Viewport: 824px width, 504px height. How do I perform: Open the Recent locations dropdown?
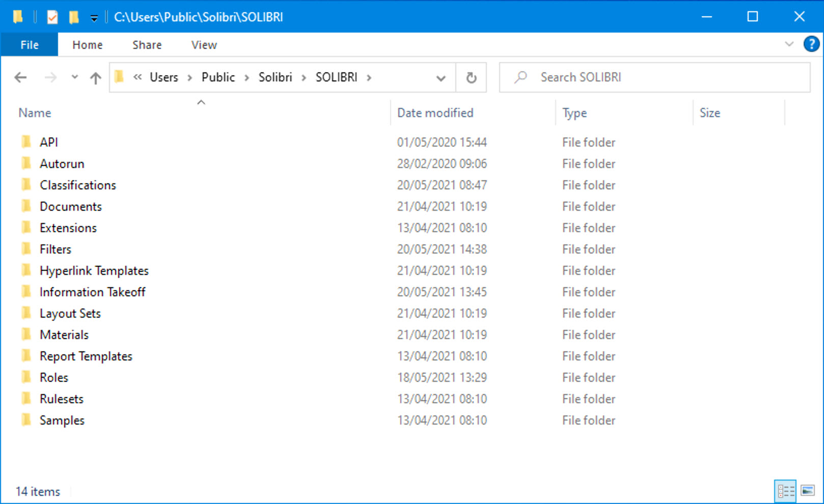pos(75,77)
